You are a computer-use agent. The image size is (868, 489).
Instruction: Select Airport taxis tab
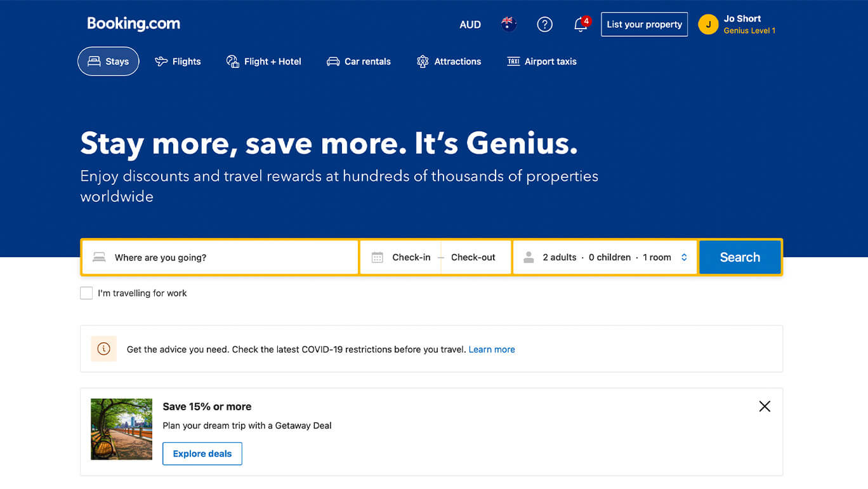[542, 62]
